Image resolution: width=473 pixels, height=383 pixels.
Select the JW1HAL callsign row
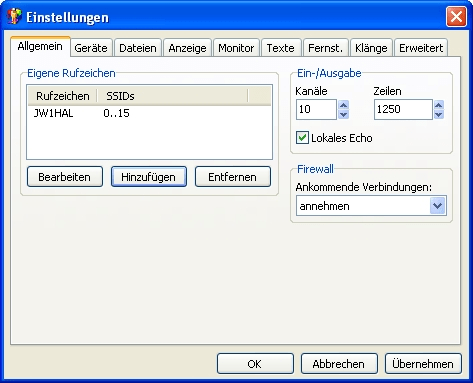click(149, 113)
